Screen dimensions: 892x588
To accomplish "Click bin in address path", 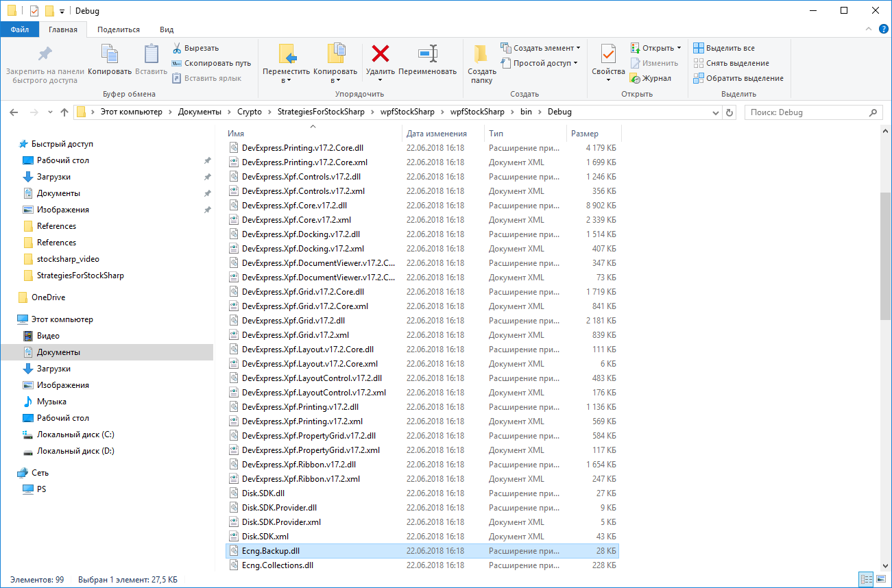I will click(x=526, y=112).
